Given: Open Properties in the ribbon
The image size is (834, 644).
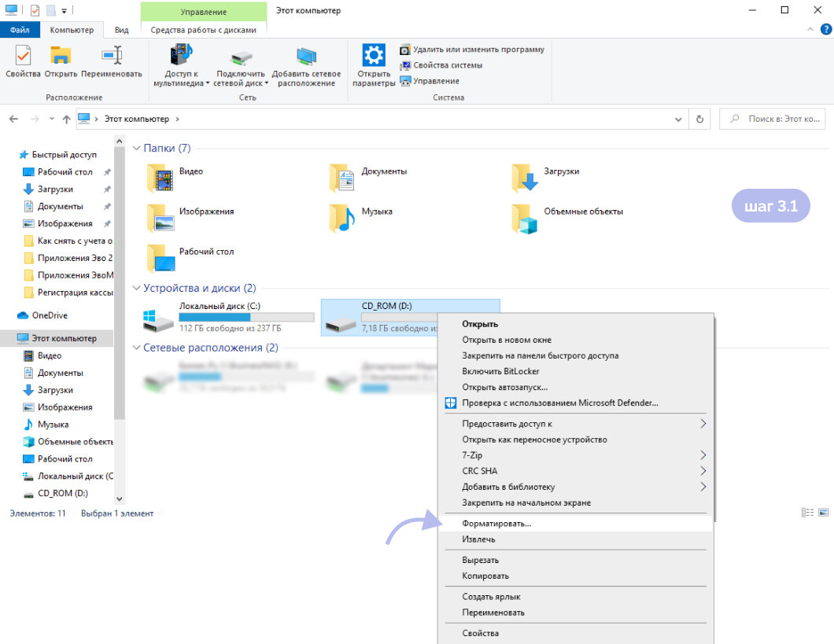Looking at the screenshot, I should tap(23, 61).
